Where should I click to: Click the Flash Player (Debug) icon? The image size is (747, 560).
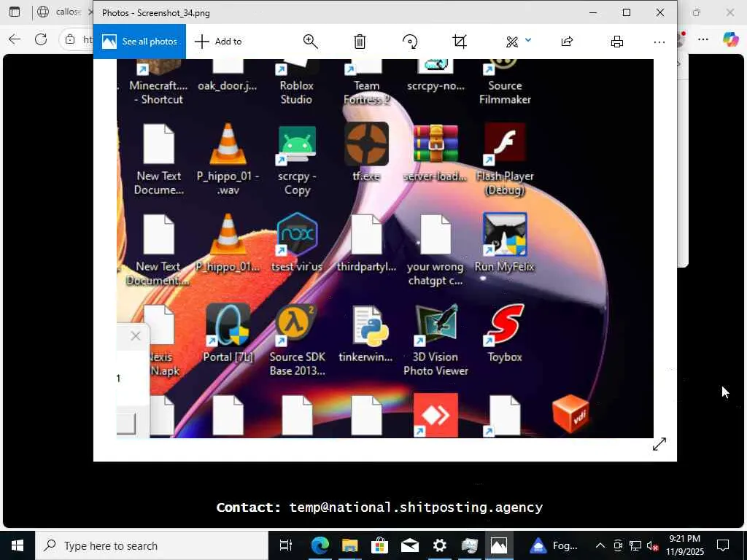(x=505, y=144)
